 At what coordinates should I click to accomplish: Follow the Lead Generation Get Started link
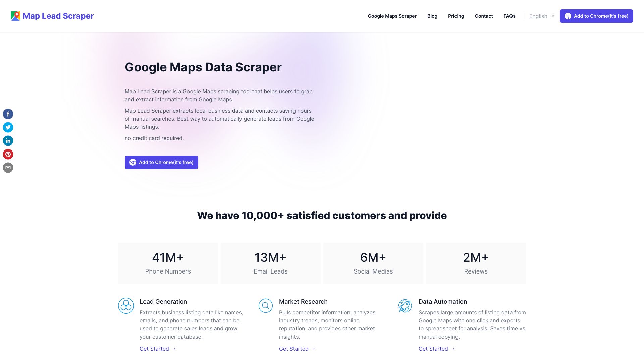pyautogui.click(x=157, y=349)
